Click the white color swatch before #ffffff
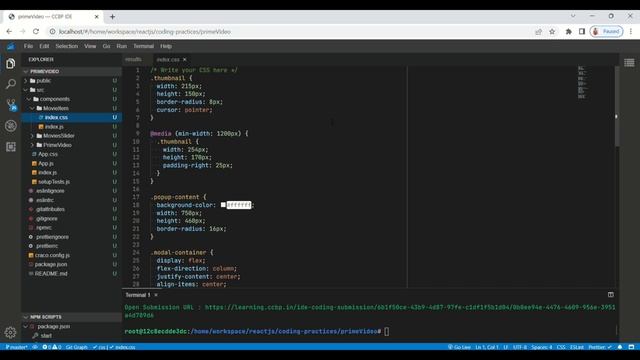This screenshot has height=360, width=640. pyautogui.click(x=223, y=205)
